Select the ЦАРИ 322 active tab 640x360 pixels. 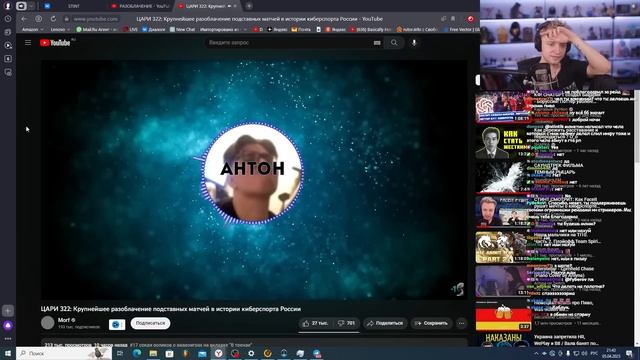(x=207, y=6)
